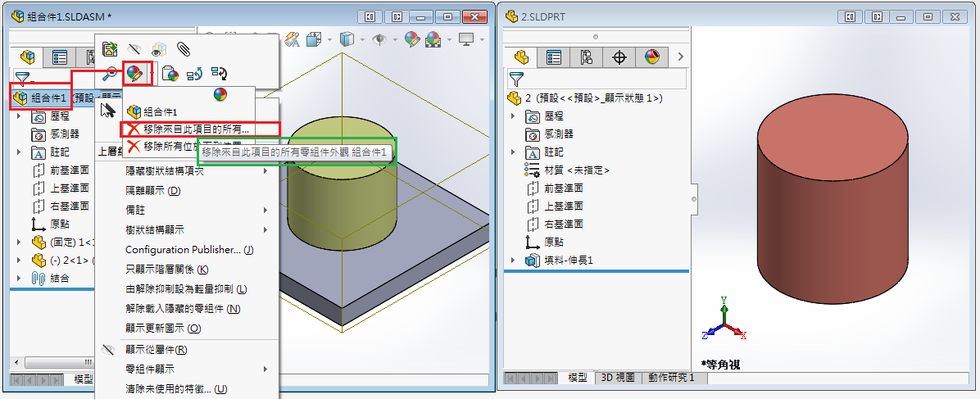Expand the (固定) 1<1> component
The image size is (980, 399).
point(18,242)
